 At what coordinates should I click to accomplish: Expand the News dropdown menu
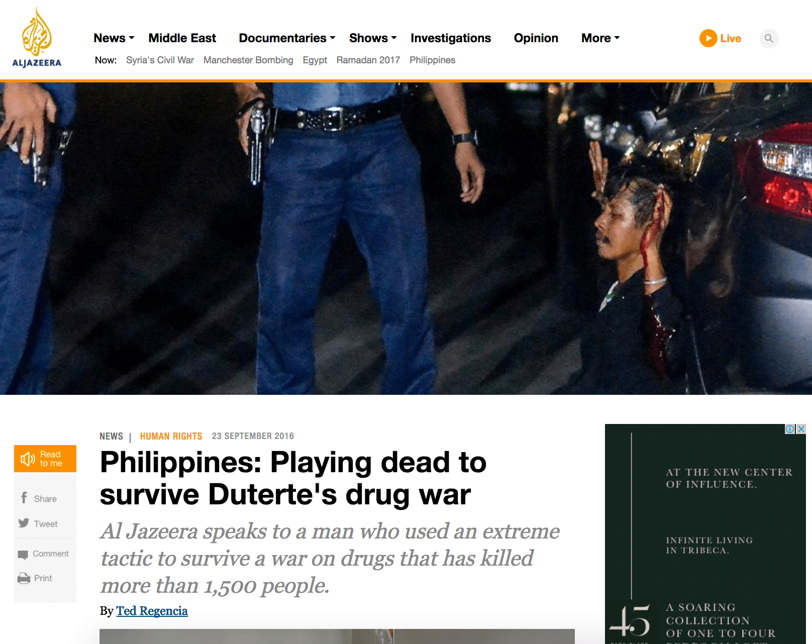114,38
